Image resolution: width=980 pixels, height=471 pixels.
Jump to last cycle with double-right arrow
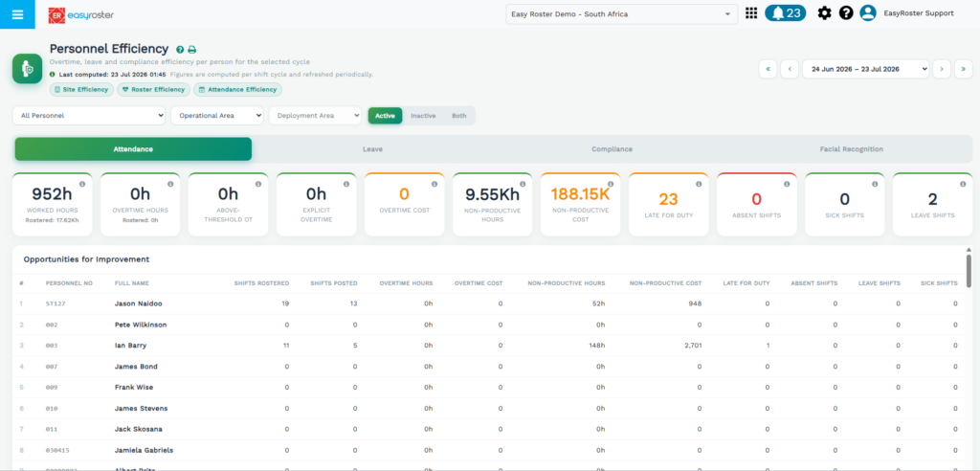click(963, 69)
